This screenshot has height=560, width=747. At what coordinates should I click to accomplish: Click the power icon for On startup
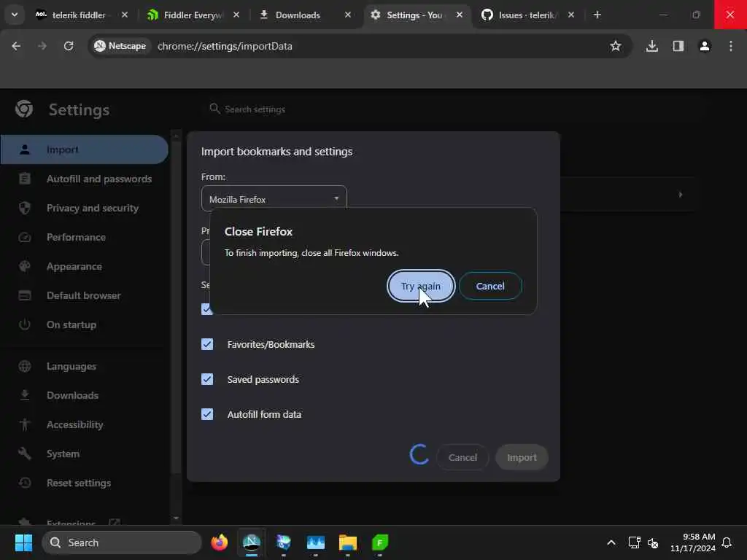point(25,324)
